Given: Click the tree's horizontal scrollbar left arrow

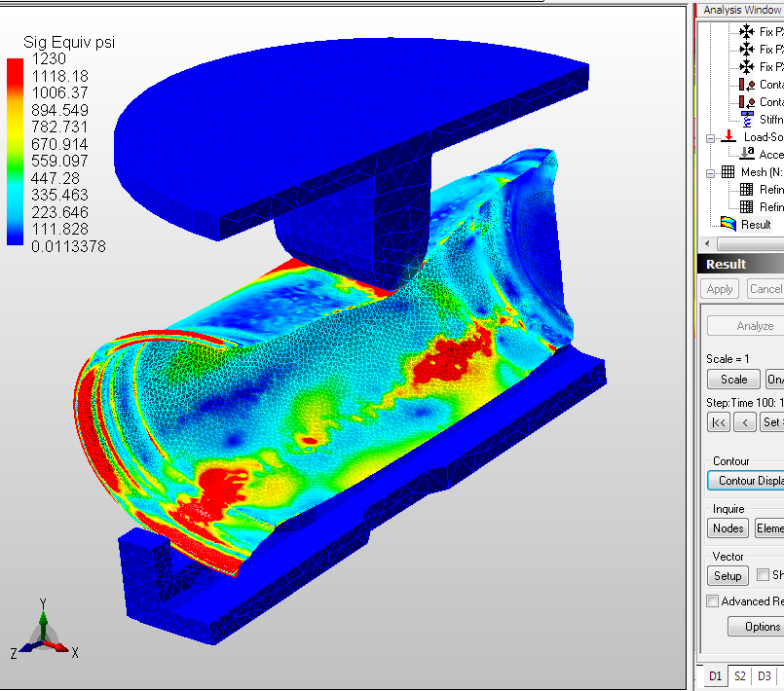Looking at the screenshot, I should click(705, 244).
